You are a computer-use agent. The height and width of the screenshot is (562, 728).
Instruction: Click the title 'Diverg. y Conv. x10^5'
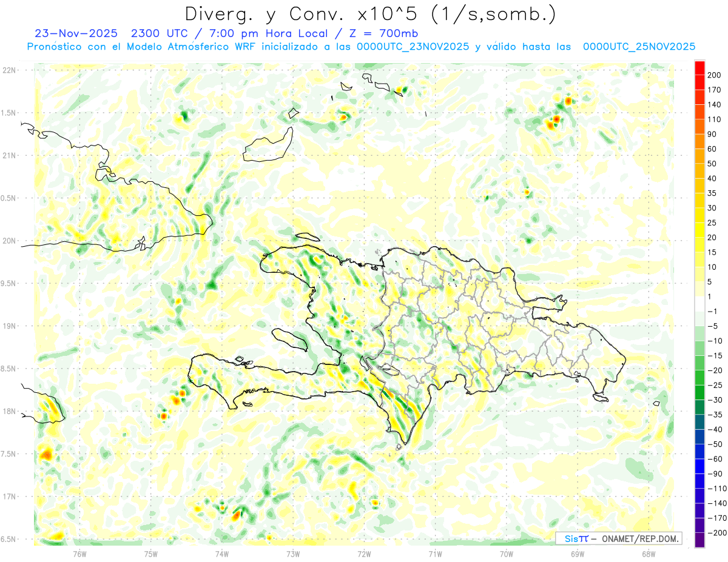(303, 13)
